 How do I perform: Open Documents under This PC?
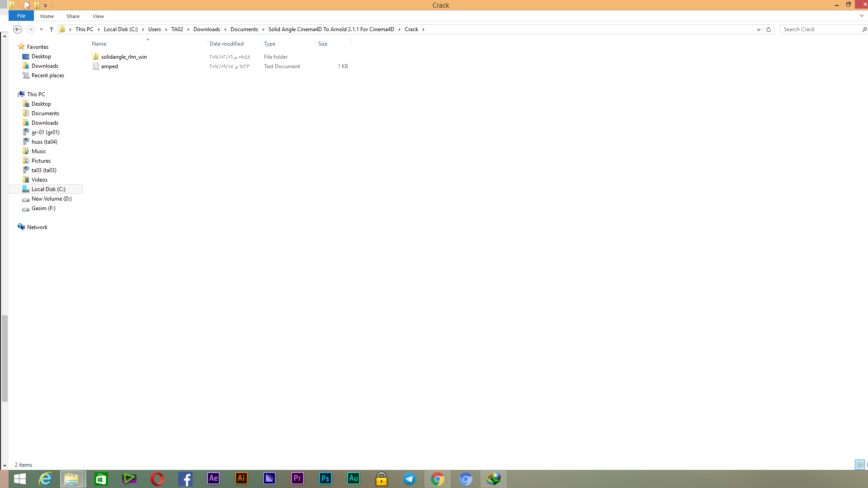45,113
